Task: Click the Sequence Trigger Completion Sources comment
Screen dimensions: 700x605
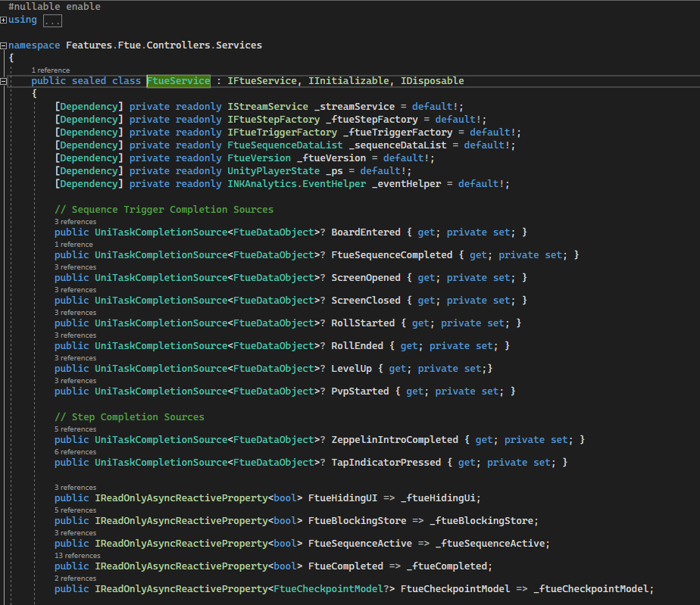Action: pos(164,210)
